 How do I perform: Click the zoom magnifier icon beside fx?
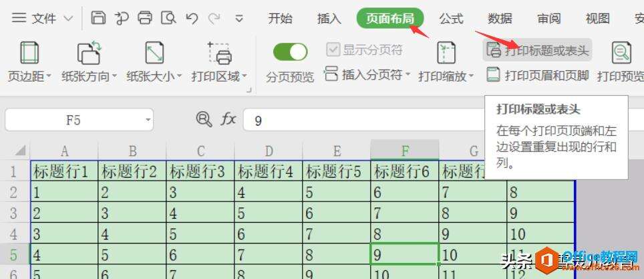click(204, 119)
